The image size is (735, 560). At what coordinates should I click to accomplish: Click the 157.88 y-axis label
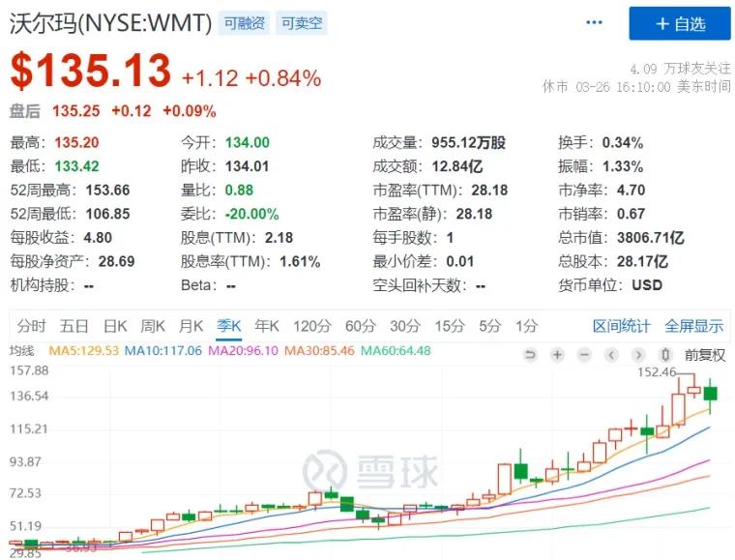(29, 370)
